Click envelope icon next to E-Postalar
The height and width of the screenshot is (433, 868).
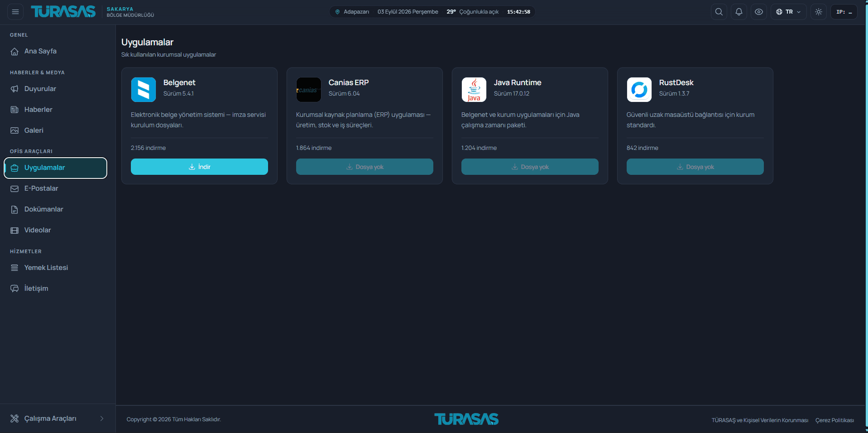pyautogui.click(x=14, y=188)
